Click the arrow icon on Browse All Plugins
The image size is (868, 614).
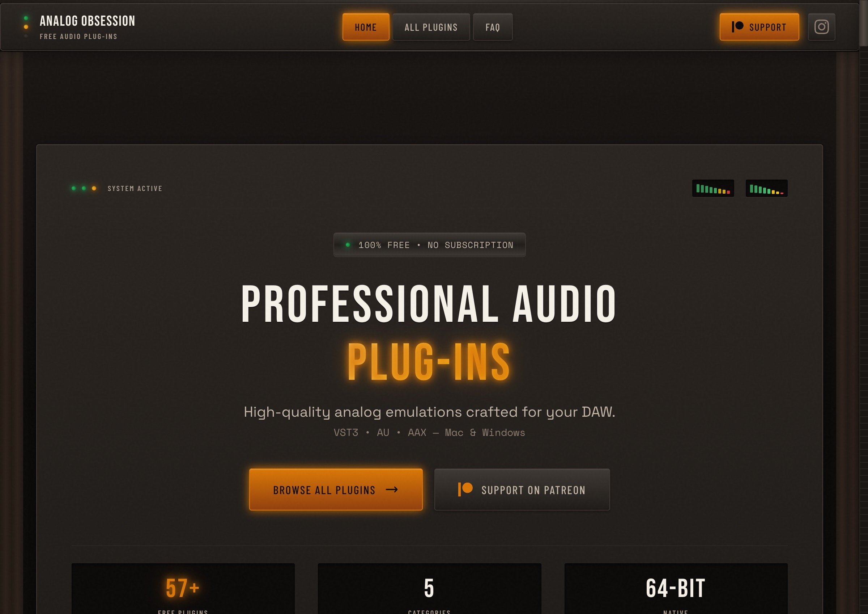[392, 489]
